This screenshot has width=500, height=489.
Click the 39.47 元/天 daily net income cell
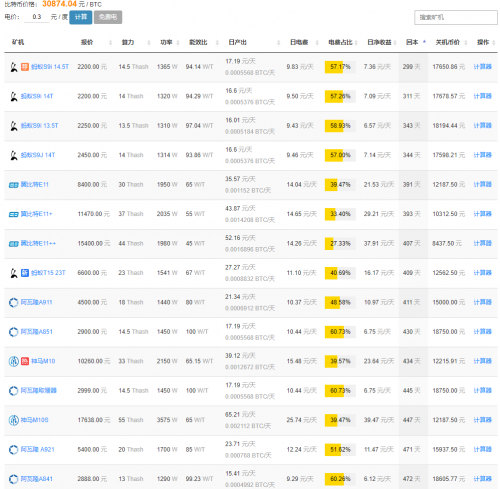[379, 420]
